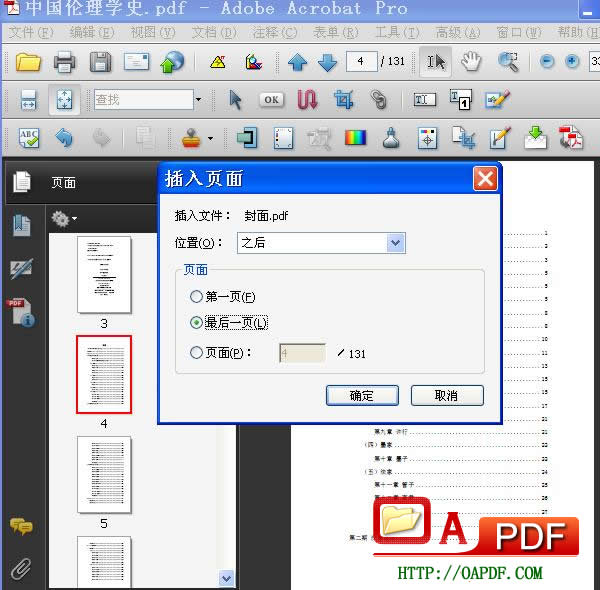Click the green download to tray icon
Screen dimensions: 600x590
[535, 138]
